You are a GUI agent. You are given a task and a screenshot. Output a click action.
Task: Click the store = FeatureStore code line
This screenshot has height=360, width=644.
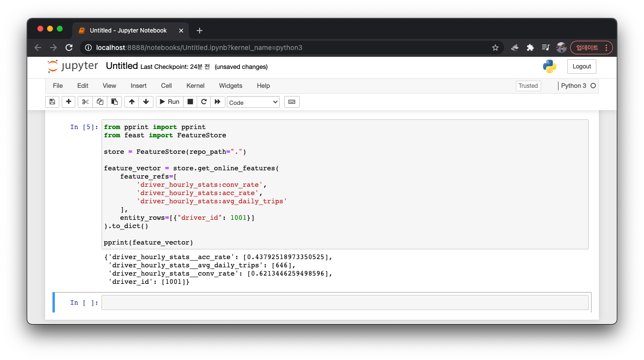tap(175, 152)
